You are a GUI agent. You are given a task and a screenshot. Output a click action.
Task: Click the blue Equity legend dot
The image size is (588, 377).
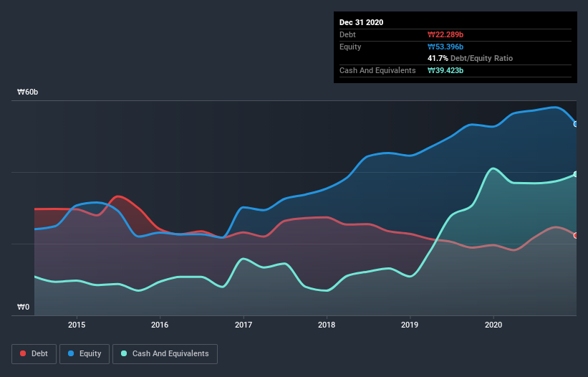[71, 353]
